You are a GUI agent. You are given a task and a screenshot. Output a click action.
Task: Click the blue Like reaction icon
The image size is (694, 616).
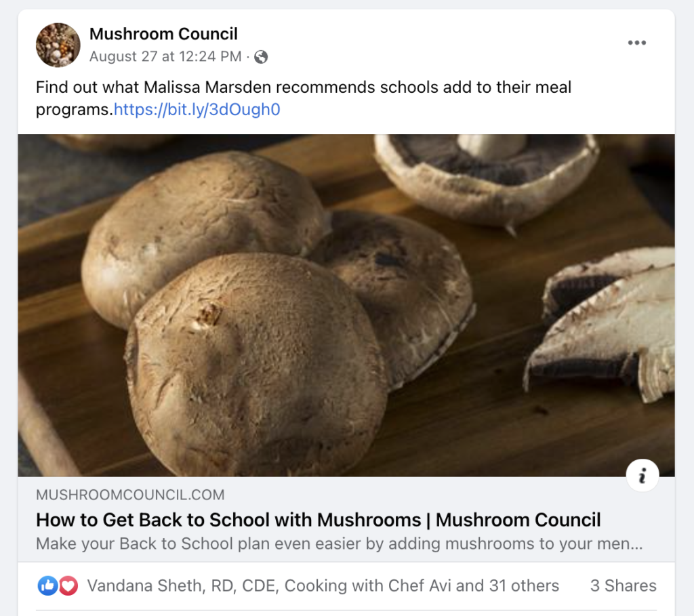(47, 586)
